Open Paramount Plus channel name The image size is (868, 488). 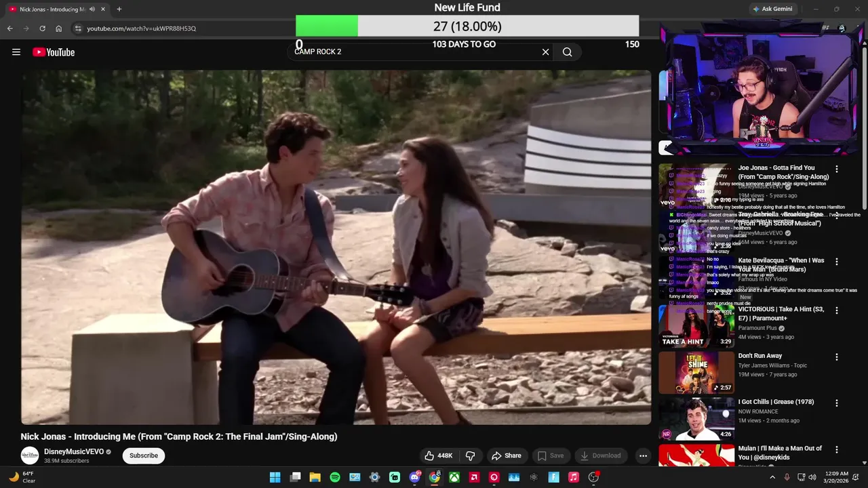click(x=757, y=328)
